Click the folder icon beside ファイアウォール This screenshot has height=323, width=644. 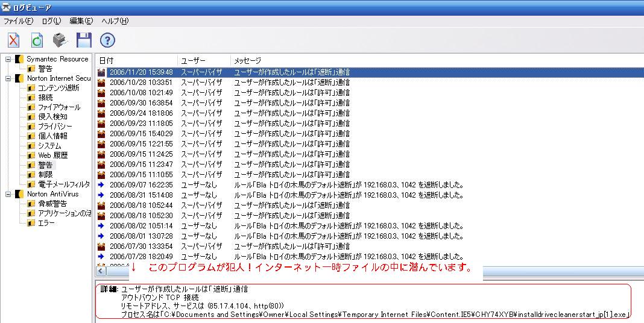(x=31, y=107)
